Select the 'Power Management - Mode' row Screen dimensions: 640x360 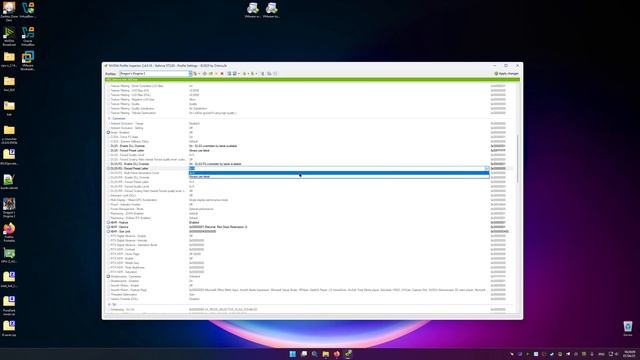[310, 209]
